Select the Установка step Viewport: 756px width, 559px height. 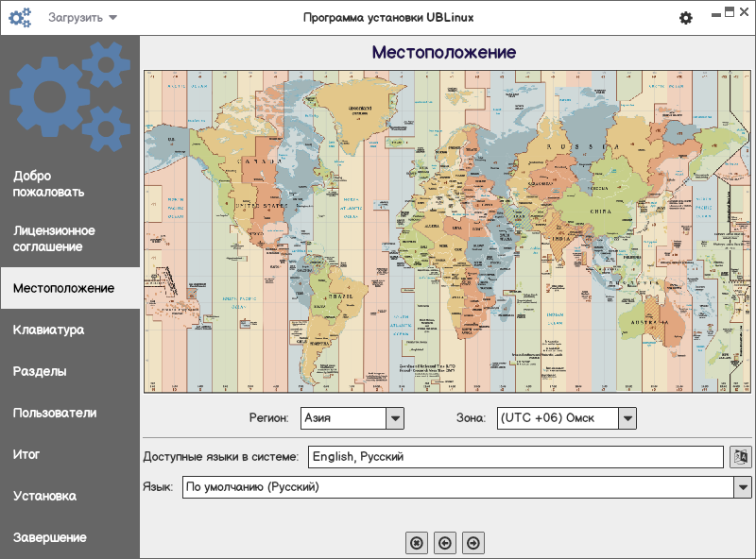coord(70,496)
